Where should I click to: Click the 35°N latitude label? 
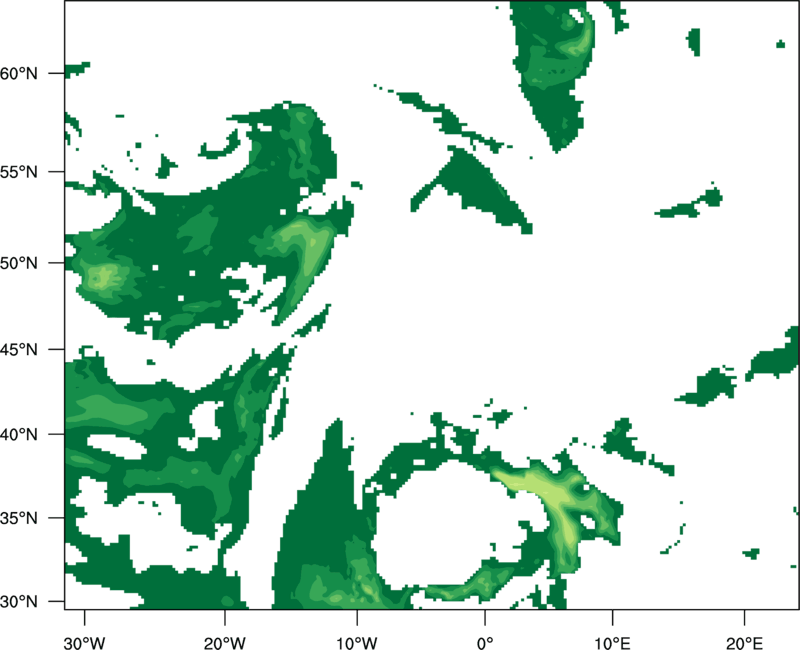point(19,518)
